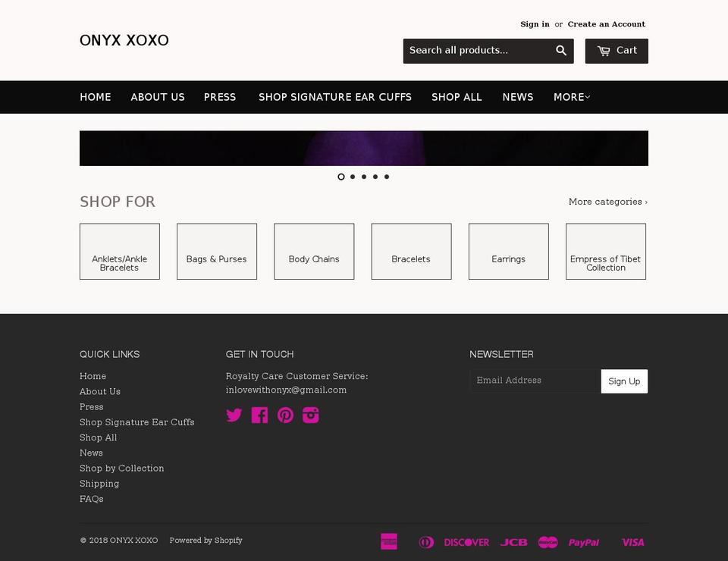Open ABOUT US in navigation bar
The image size is (728, 561).
click(x=158, y=97)
